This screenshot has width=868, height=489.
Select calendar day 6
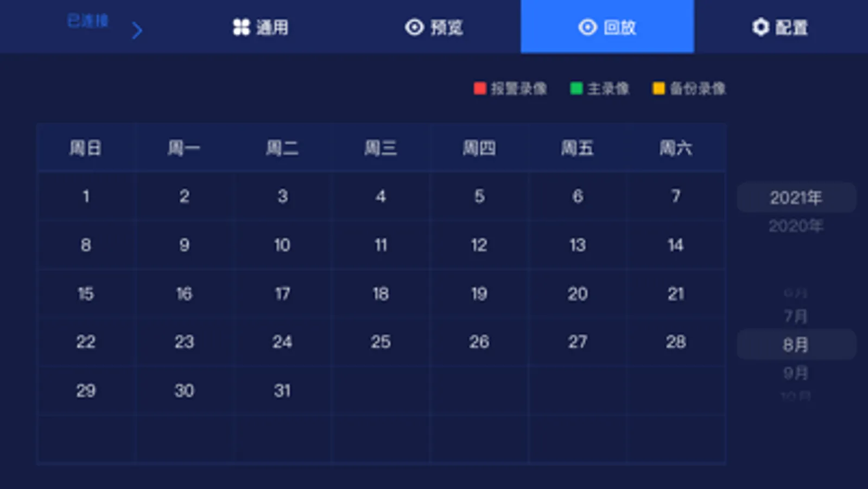click(578, 196)
